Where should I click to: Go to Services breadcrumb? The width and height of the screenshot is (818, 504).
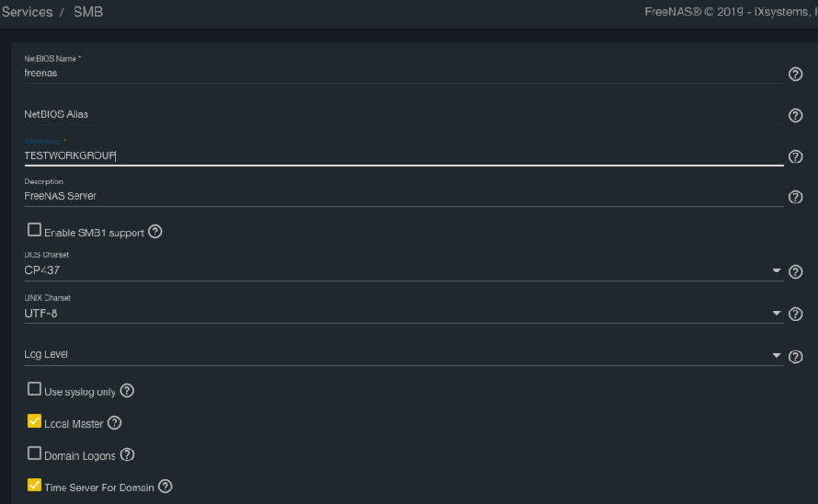pos(27,13)
